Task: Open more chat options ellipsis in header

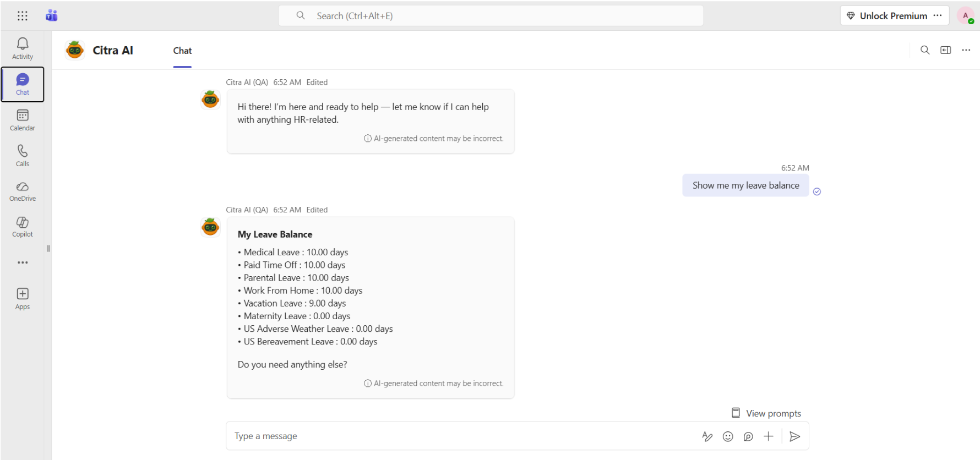Action: pyautogui.click(x=966, y=50)
